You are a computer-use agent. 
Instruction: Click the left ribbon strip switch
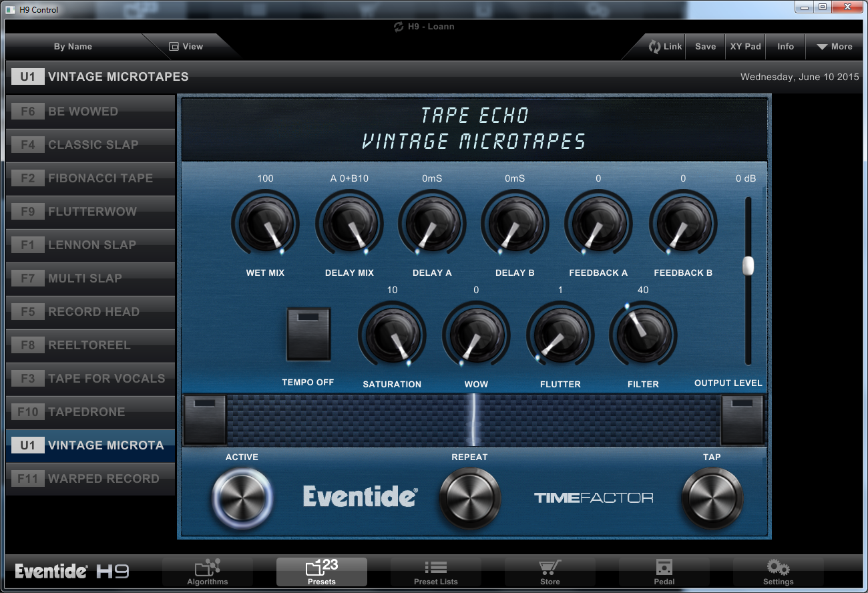click(x=205, y=420)
